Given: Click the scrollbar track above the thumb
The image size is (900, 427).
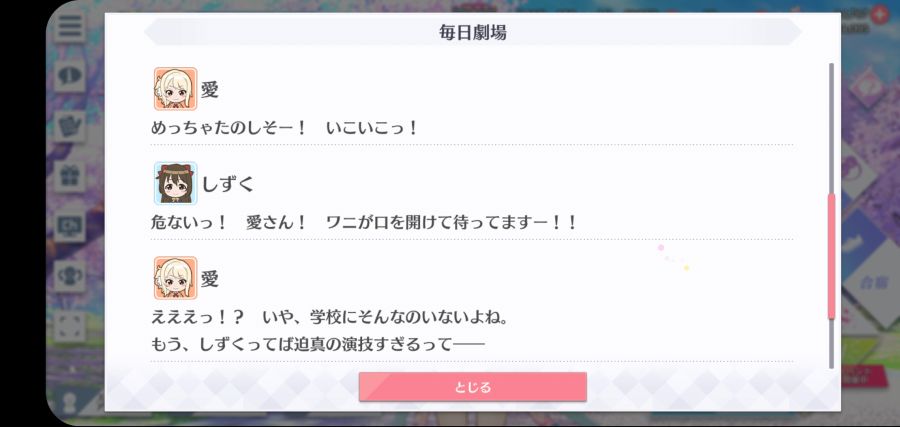Looking at the screenshot, I should coord(831,128).
